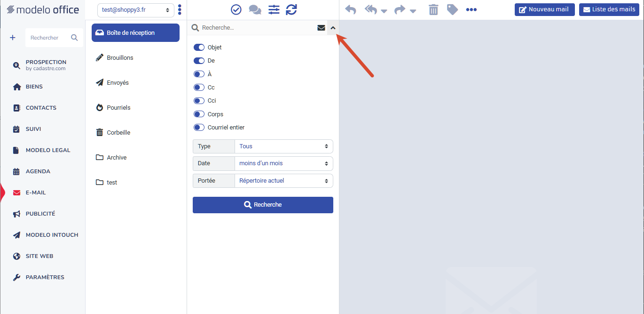Enable the Cci search switch
The image size is (644, 314).
pos(199,101)
